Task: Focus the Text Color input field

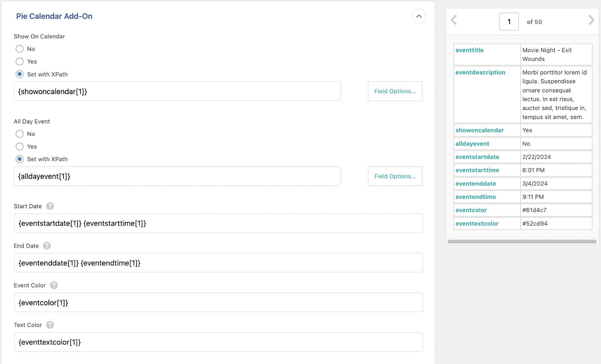Action: pyautogui.click(x=218, y=342)
